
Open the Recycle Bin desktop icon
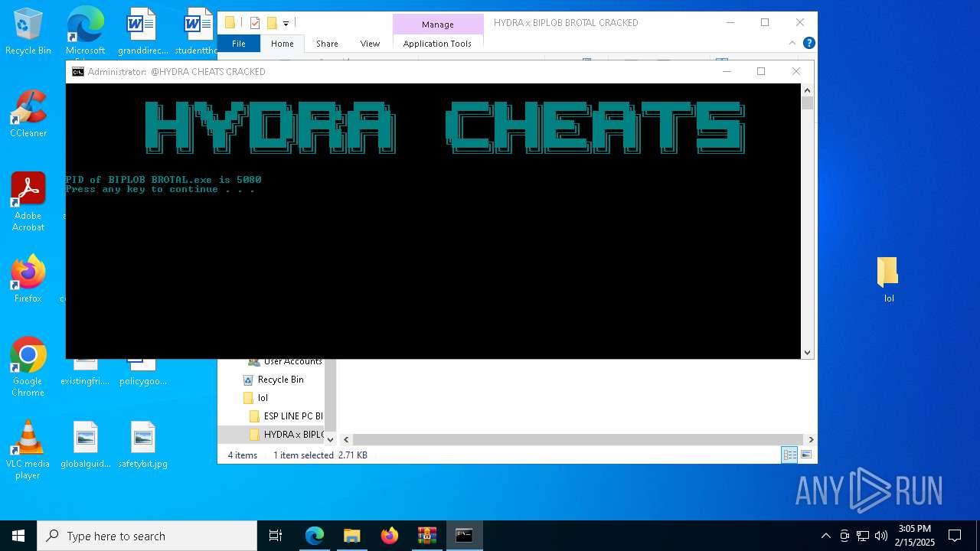(x=28, y=31)
